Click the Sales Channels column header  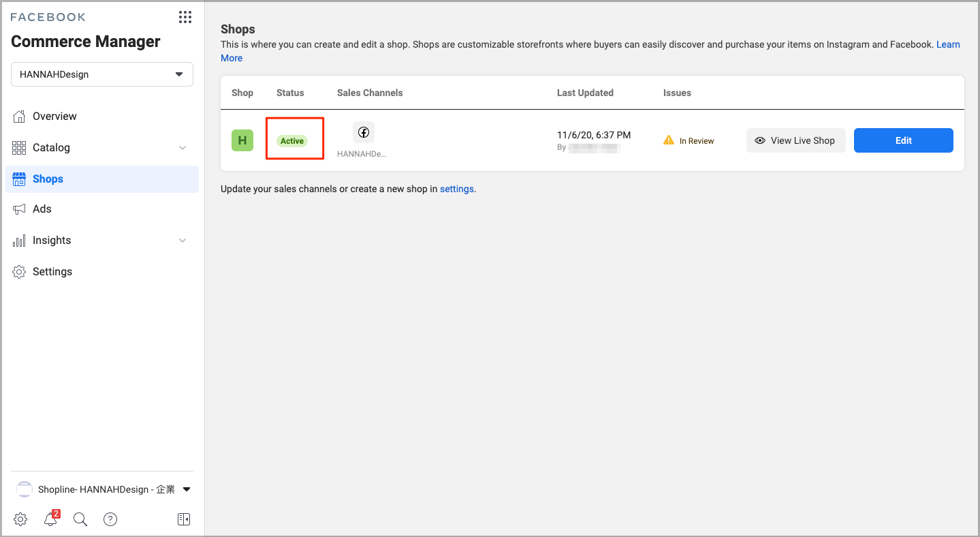pos(370,93)
